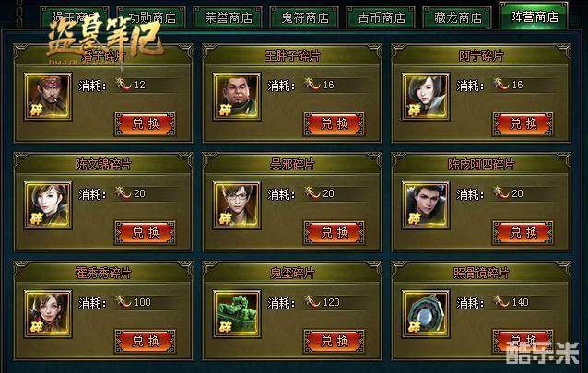
Task: Click the active 阵营商店 tab
Action: (x=534, y=16)
